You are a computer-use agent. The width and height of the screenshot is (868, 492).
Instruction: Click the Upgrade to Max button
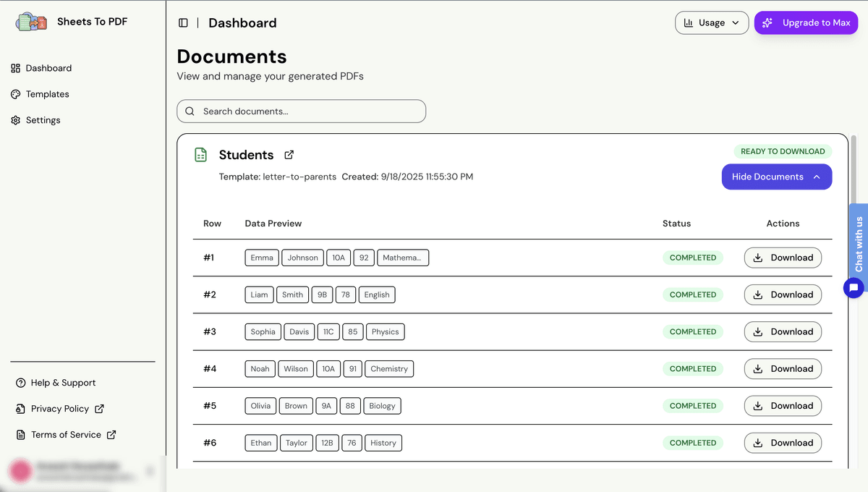806,22
